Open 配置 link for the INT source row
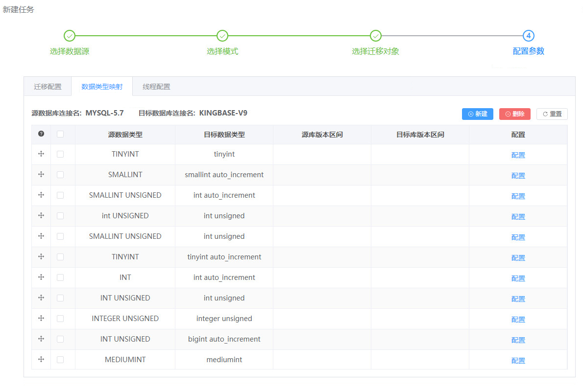The height and width of the screenshot is (392, 583). (518, 278)
